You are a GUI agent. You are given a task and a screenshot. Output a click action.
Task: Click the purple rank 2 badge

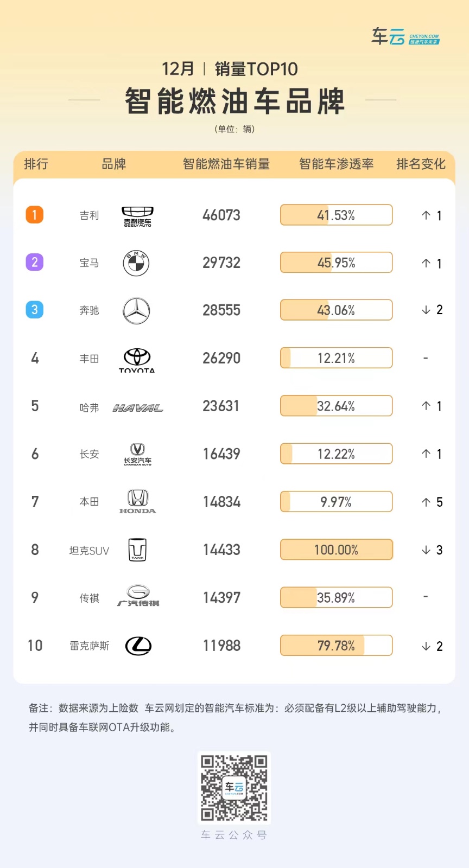tap(35, 263)
